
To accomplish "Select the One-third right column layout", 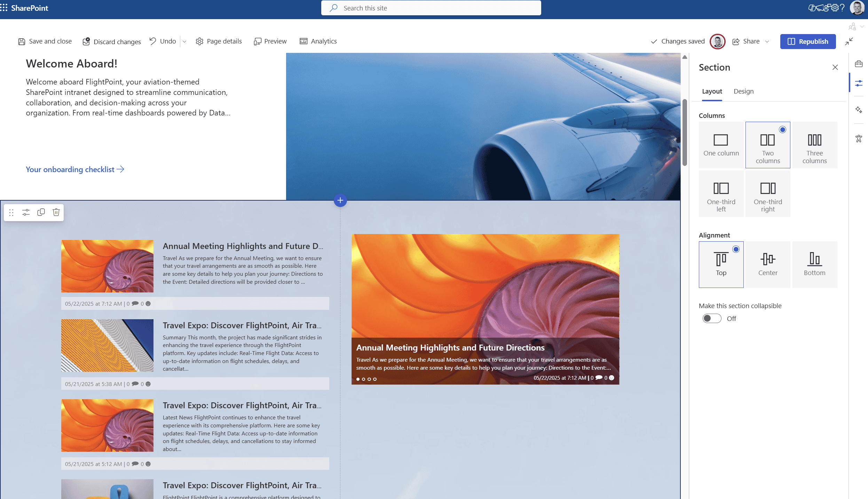I will coord(767,194).
